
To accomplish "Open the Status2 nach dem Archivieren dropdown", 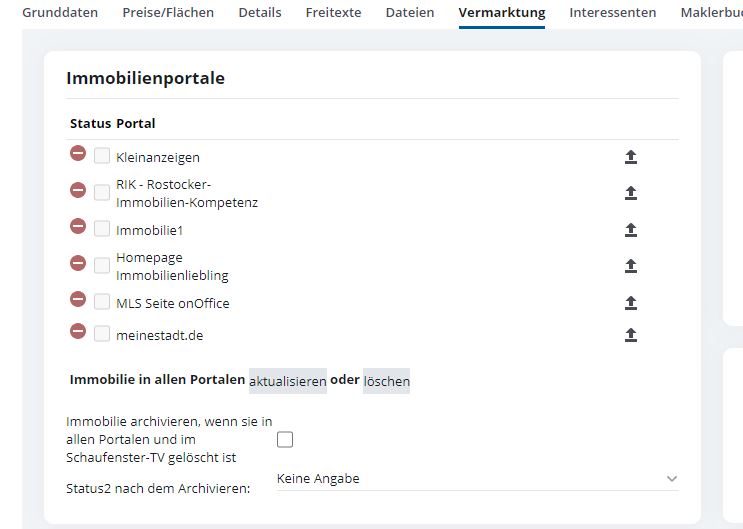I will [x=477, y=479].
